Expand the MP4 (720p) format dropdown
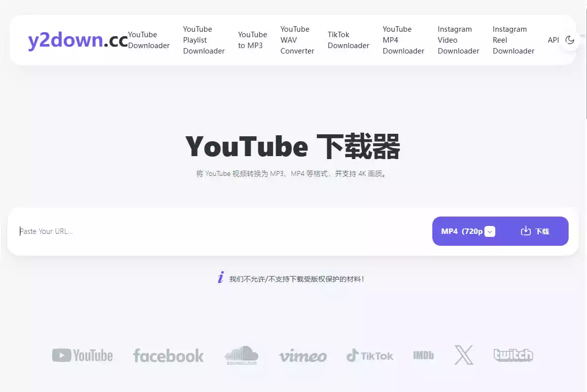Image resolution: width=587 pixels, height=392 pixels. tap(468, 231)
